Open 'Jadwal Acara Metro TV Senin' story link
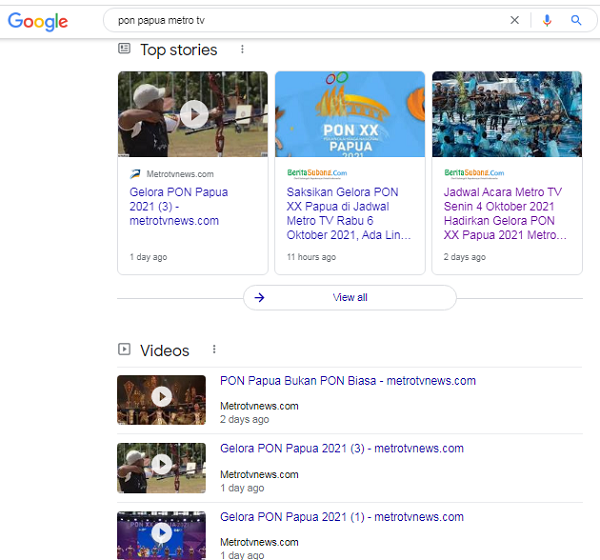Image resolution: width=600 pixels, height=560 pixels. click(x=505, y=214)
